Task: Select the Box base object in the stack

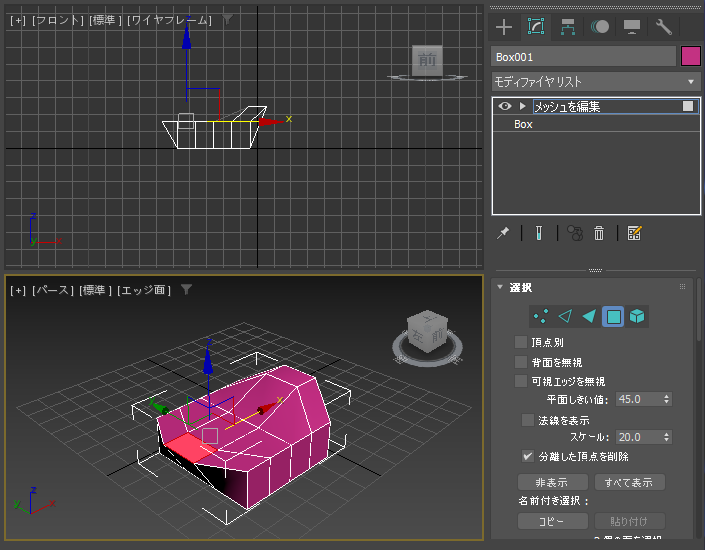Action: point(523,124)
